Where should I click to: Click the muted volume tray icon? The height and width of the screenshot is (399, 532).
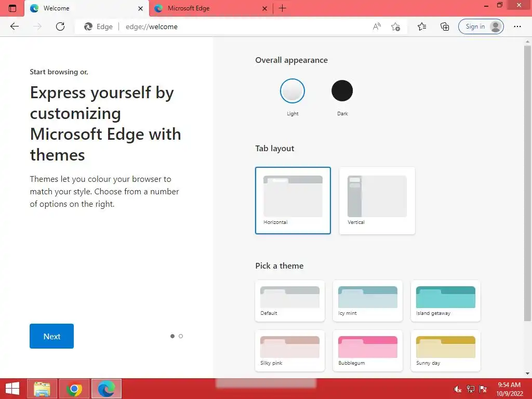458,389
